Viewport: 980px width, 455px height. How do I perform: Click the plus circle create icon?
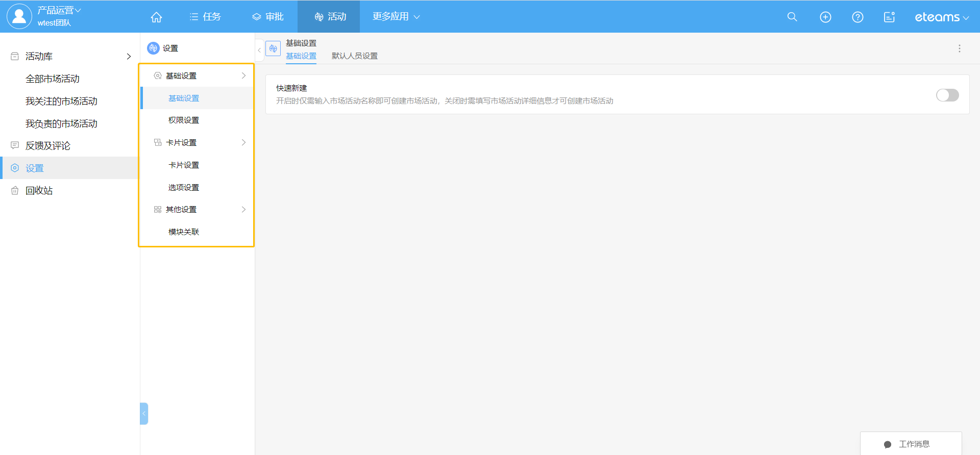(x=825, y=17)
